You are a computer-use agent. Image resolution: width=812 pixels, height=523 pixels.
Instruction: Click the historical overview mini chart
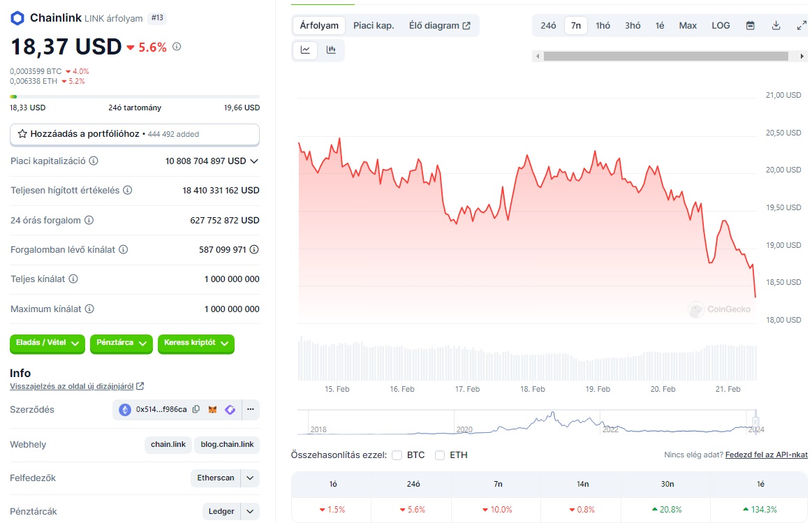[x=526, y=422]
